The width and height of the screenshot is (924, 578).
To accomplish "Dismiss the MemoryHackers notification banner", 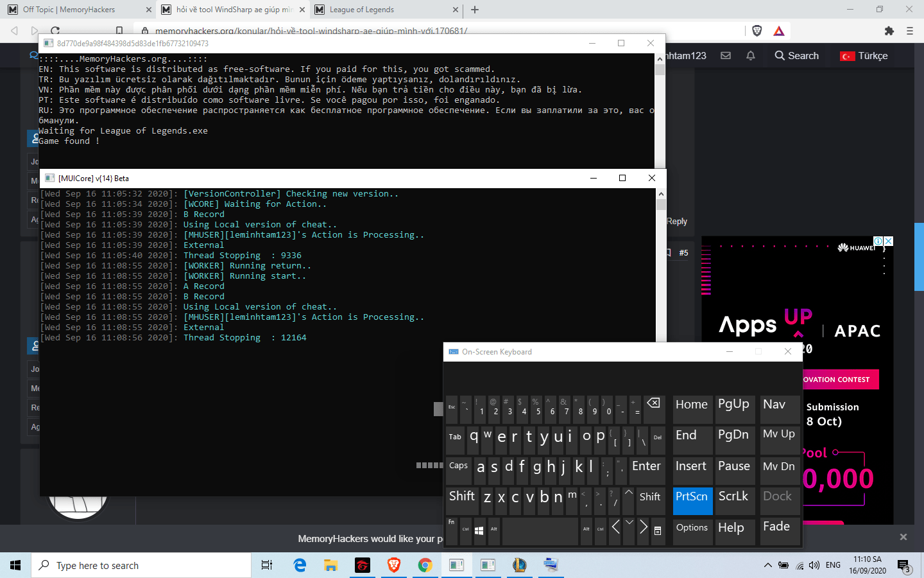I will 903,537.
